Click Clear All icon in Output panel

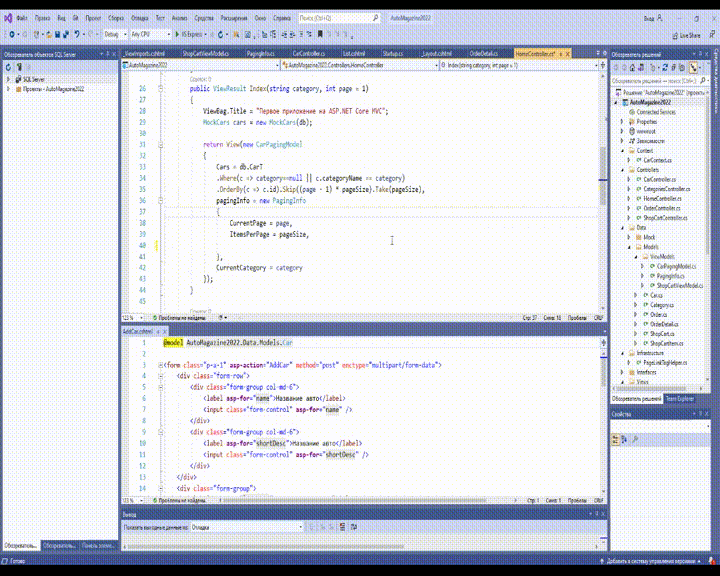[342, 527]
